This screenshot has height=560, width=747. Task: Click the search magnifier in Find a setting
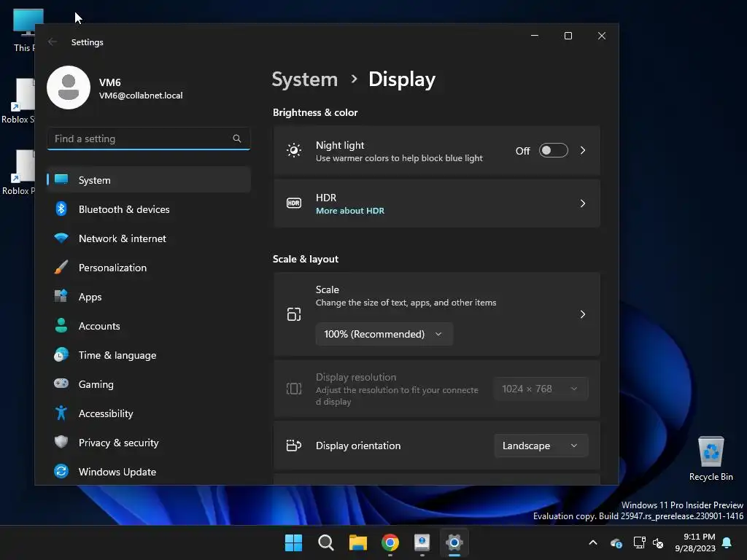coord(237,139)
